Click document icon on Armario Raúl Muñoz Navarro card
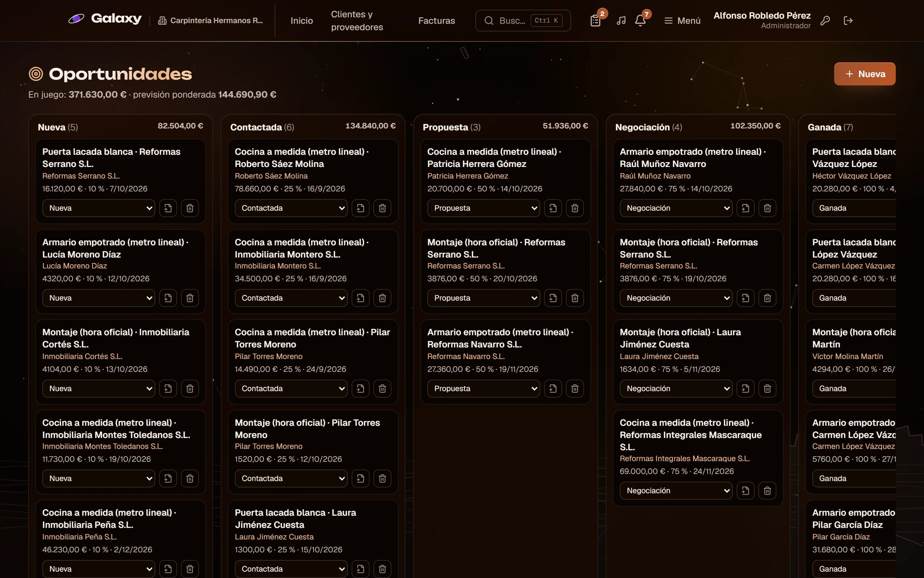The image size is (924, 578). pos(745,208)
